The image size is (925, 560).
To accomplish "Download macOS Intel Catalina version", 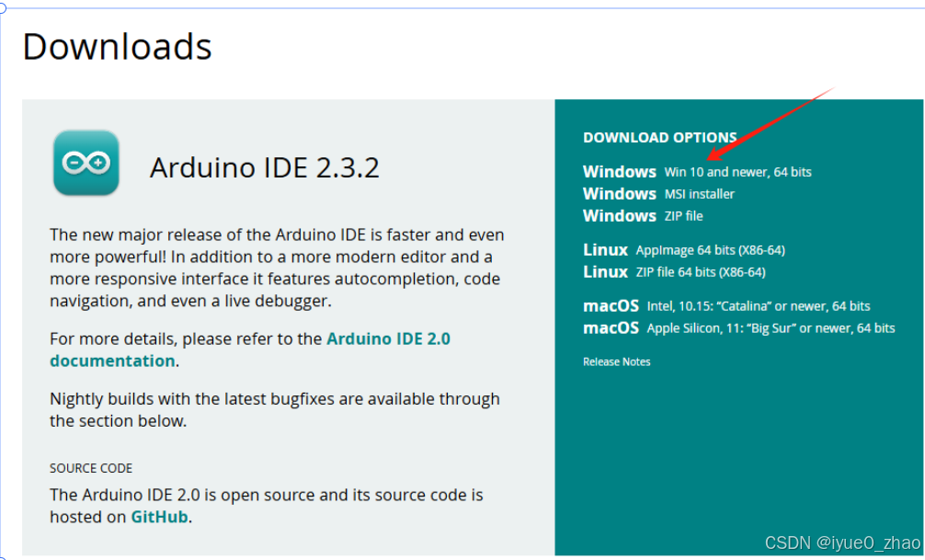I will pyautogui.click(x=726, y=305).
